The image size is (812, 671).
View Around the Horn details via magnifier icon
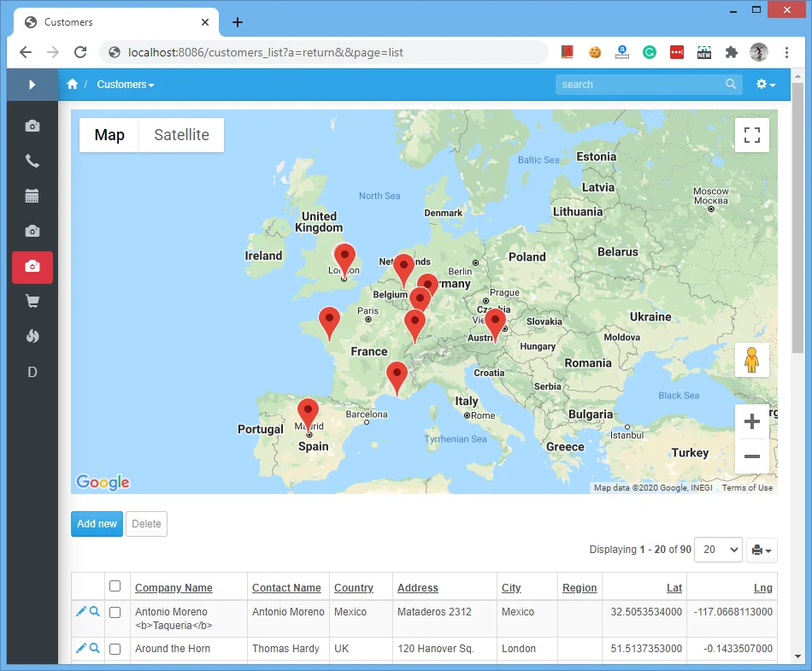tap(94, 649)
